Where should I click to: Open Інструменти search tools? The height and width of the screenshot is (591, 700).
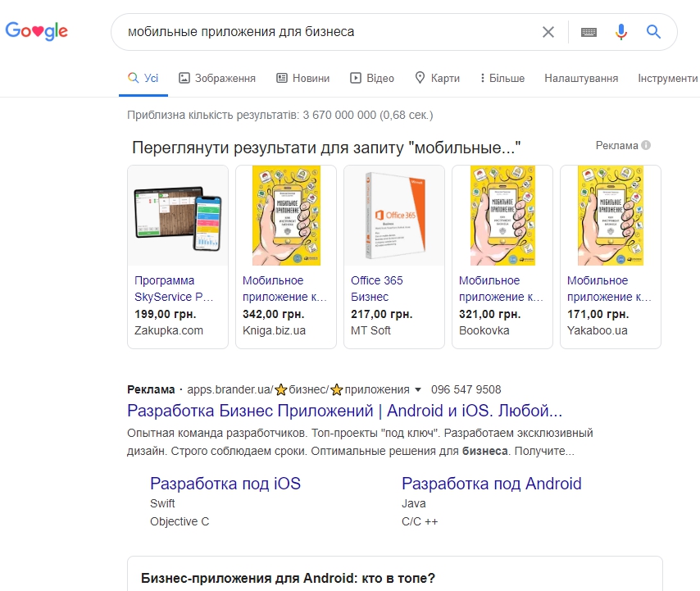(667, 78)
